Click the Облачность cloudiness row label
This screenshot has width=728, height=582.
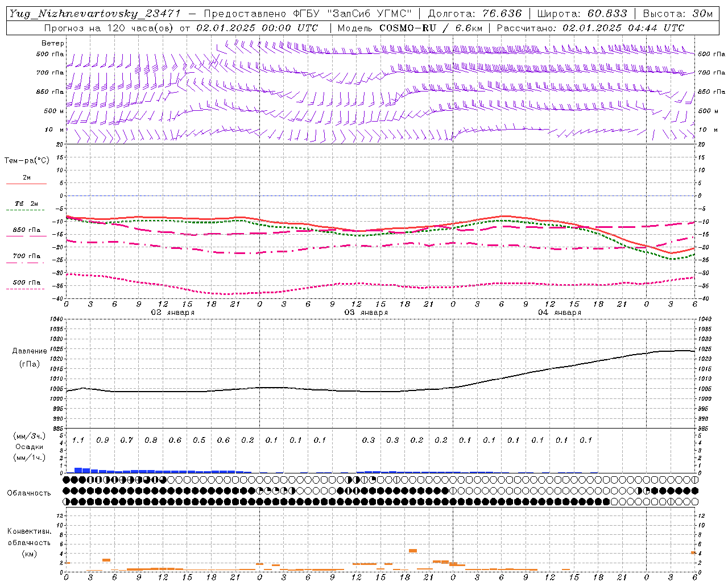(29, 493)
